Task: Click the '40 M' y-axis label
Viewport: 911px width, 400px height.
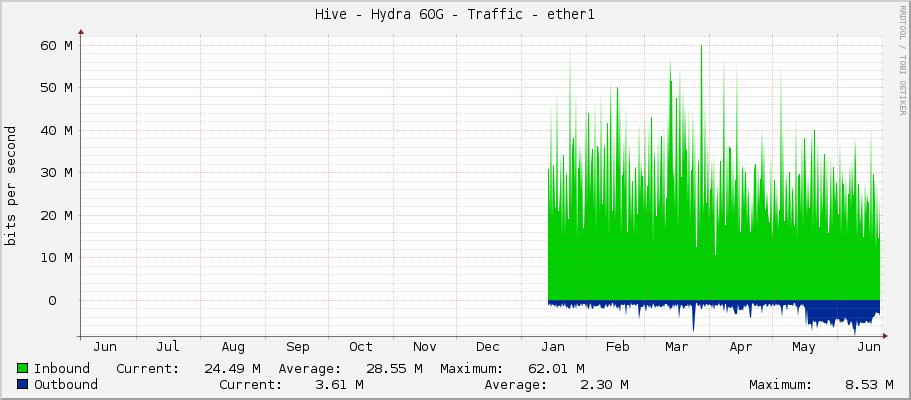Action: [56, 130]
